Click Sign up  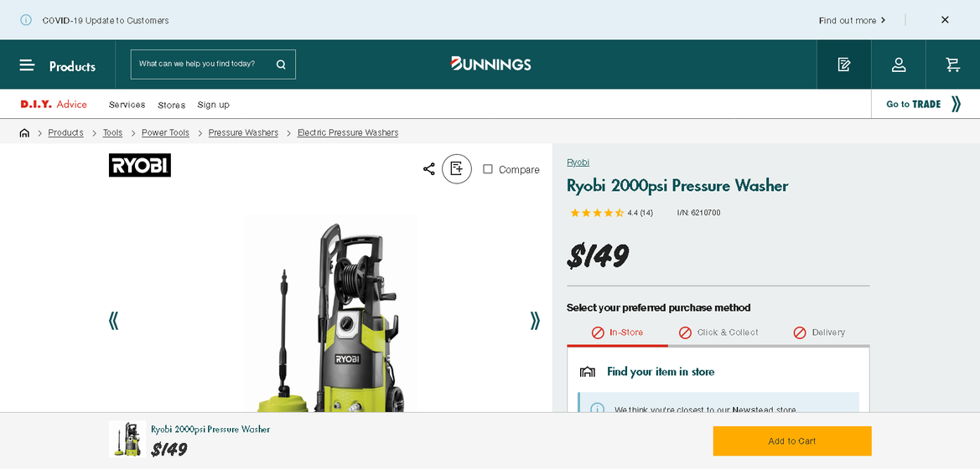click(213, 105)
